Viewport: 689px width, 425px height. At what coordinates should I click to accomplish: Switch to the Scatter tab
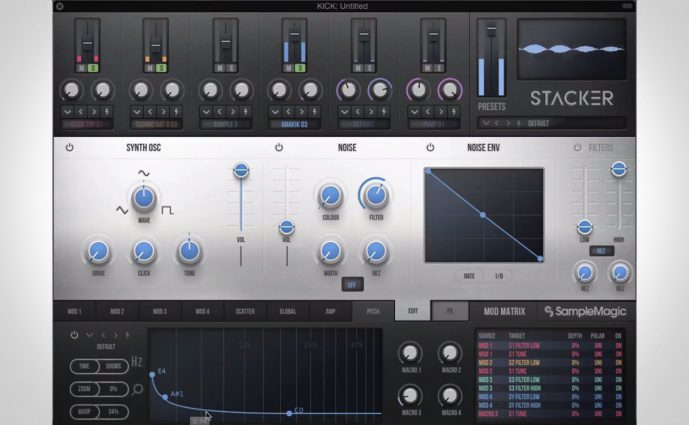pos(245,311)
